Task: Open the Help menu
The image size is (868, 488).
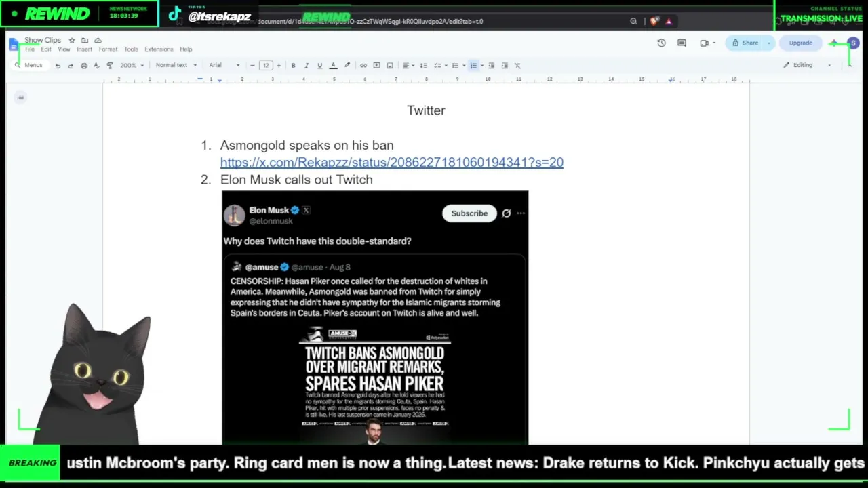Action: [x=186, y=49]
